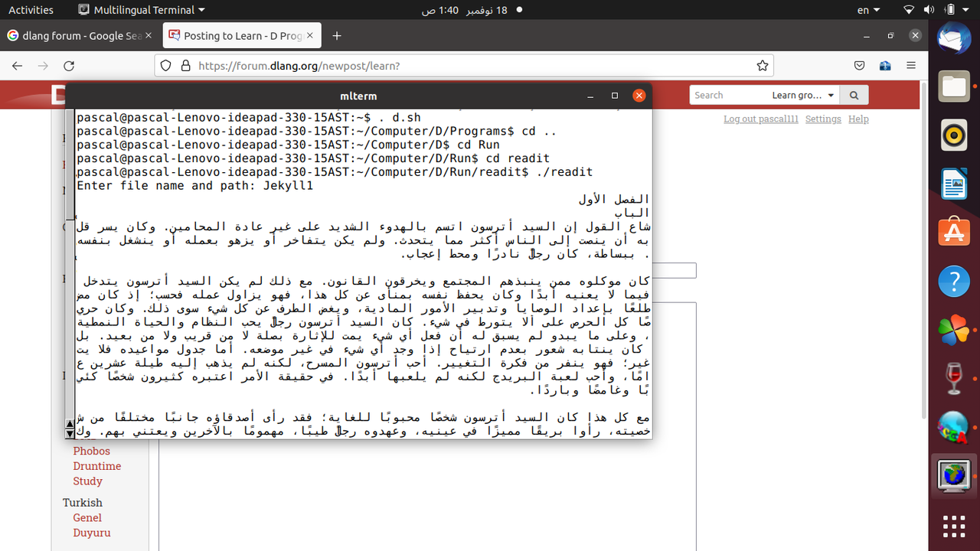Viewport: 980px width, 551px height.
Task: Open the Genel Turkish group
Action: click(87, 518)
